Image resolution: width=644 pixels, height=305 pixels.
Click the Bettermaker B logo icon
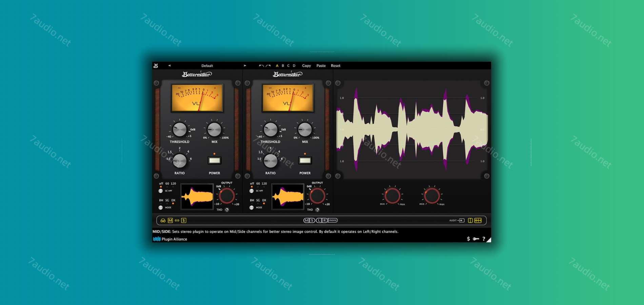156,66
